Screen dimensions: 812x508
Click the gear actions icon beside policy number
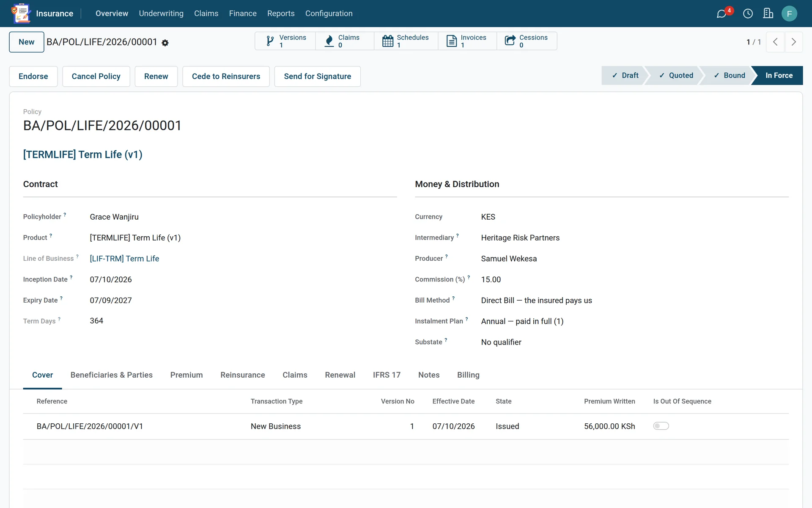pos(165,43)
